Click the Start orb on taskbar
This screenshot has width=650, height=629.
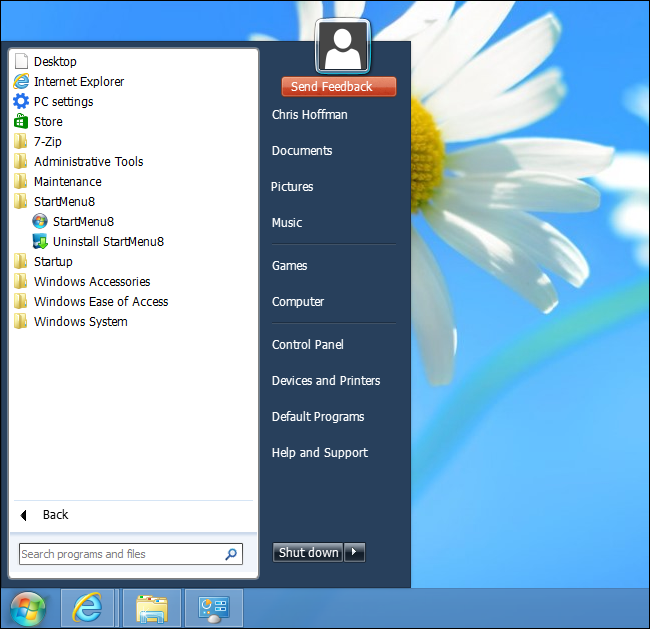point(28,609)
